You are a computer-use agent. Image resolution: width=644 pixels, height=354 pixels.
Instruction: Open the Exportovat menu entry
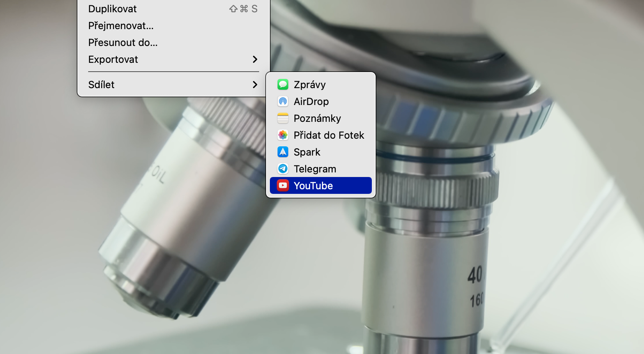click(x=174, y=59)
